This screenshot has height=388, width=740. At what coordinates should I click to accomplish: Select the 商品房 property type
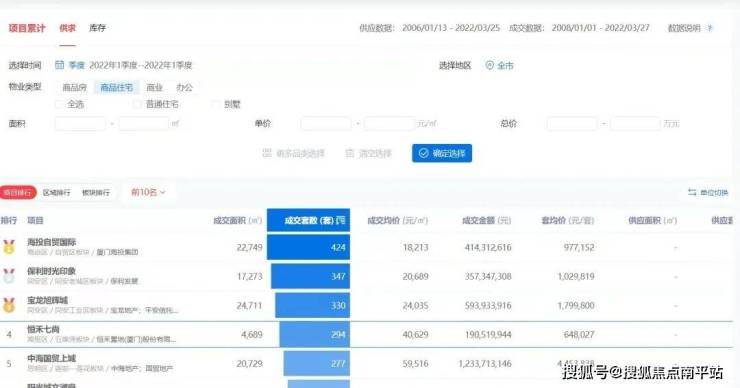[75, 87]
